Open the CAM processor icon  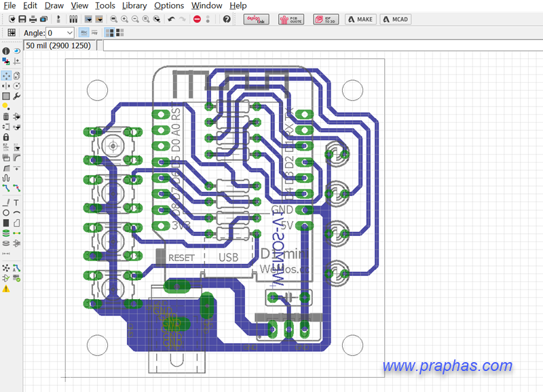tap(43, 19)
